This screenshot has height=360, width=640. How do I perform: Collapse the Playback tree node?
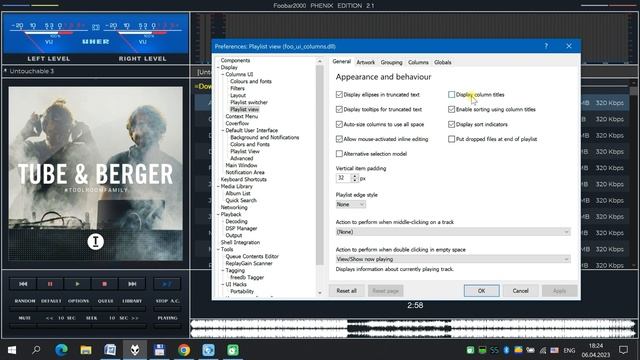tap(218, 214)
